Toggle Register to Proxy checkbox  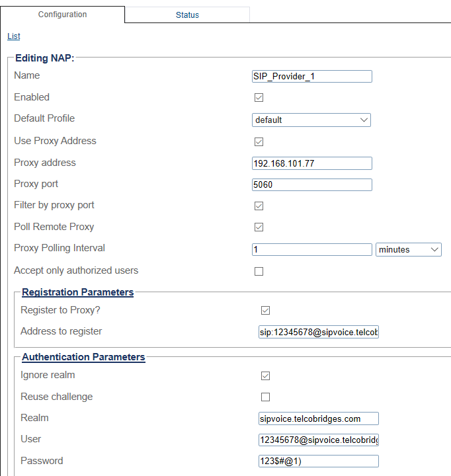(x=265, y=310)
